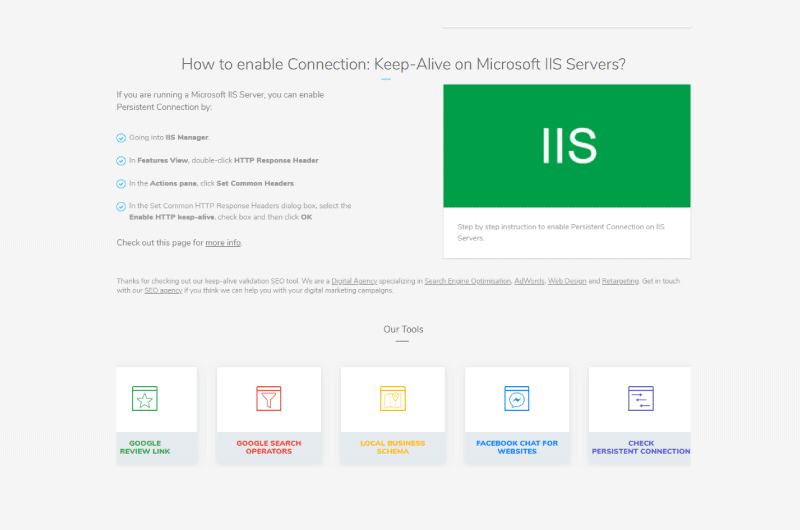Open the Retargeting link

point(620,281)
